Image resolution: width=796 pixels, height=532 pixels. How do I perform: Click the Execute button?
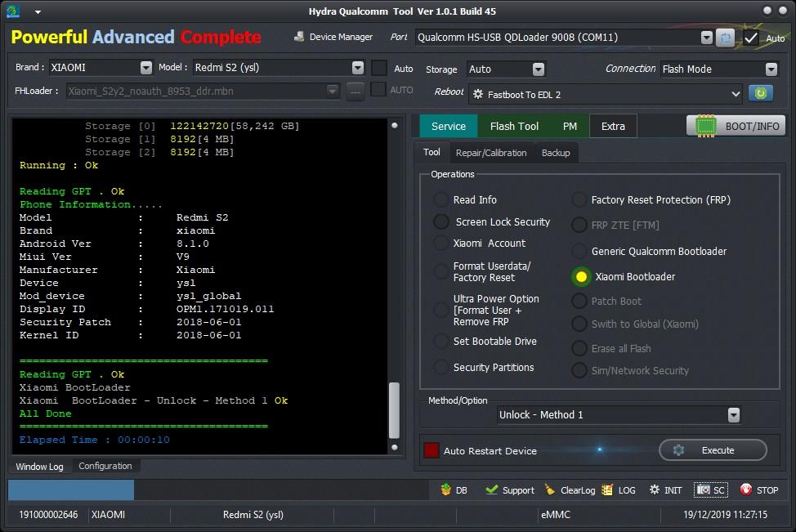point(713,449)
